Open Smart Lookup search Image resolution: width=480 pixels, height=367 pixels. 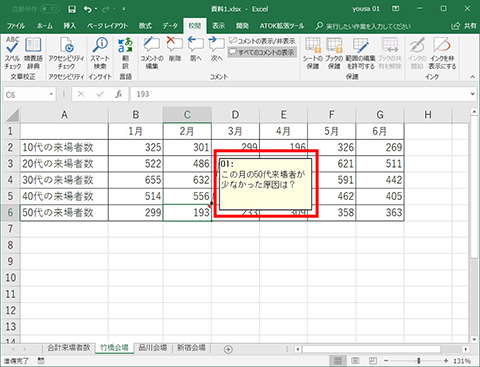pos(100,53)
